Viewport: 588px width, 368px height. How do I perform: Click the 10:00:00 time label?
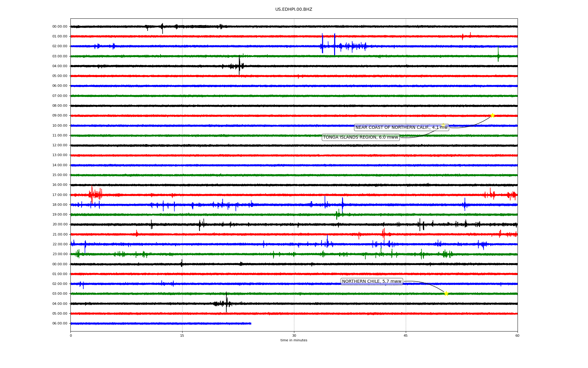click(60, 126)
